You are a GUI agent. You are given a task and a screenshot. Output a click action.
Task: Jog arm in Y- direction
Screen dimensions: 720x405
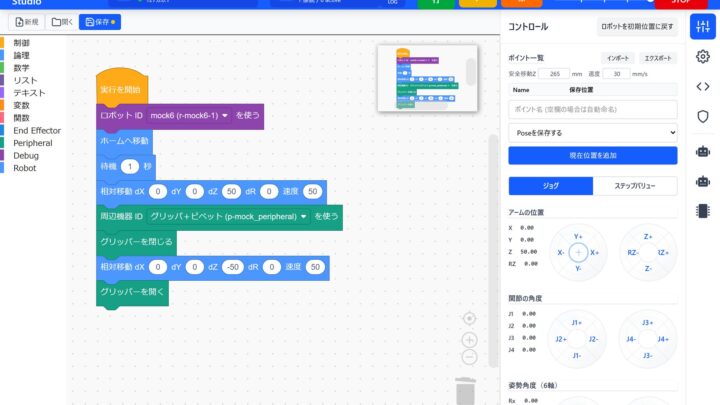tap(578, 269)
